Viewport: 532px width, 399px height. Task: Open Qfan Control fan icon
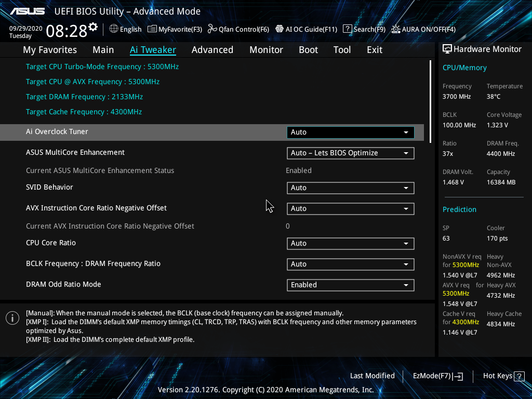pos(212,29)
